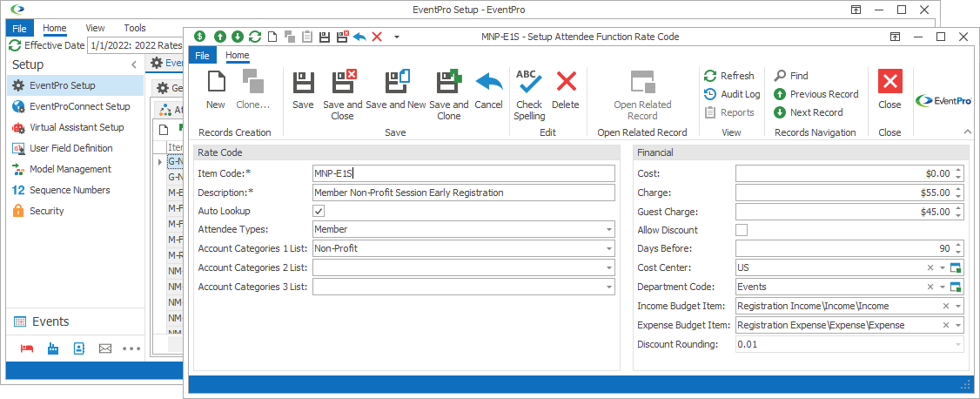Open File menu in EventPro Setup window
Screen dimensions: 980x399
pyautogui.click(x=19, y=28)
